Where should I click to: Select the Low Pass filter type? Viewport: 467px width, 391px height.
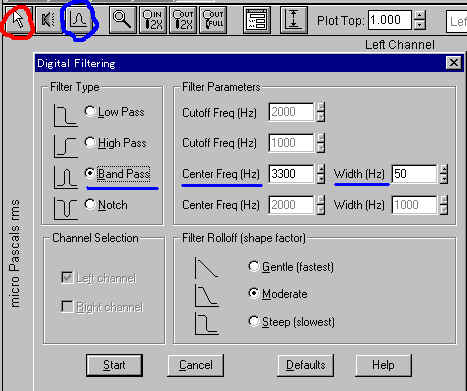[x=114, y=112]
